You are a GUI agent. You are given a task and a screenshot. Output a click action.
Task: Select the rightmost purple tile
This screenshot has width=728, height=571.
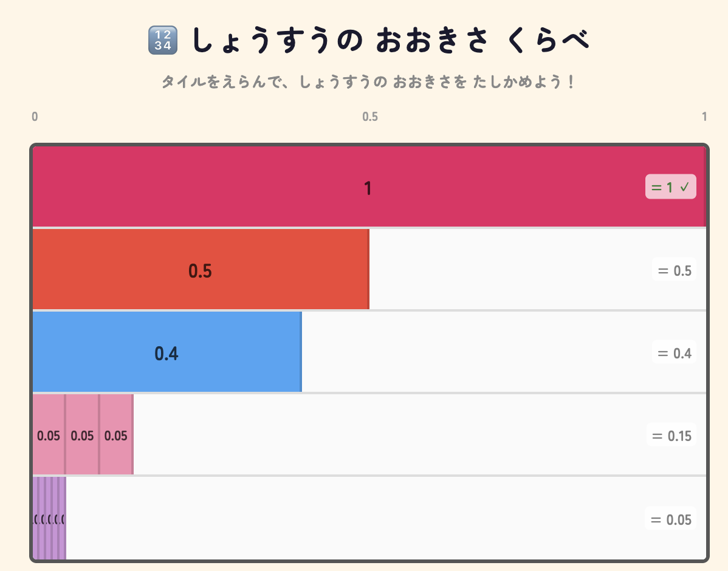[63, 518]
